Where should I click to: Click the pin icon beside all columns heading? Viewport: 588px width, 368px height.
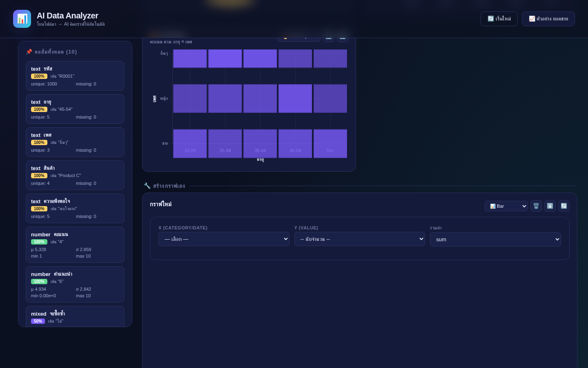pyautogui.click(x=29, y=52)
